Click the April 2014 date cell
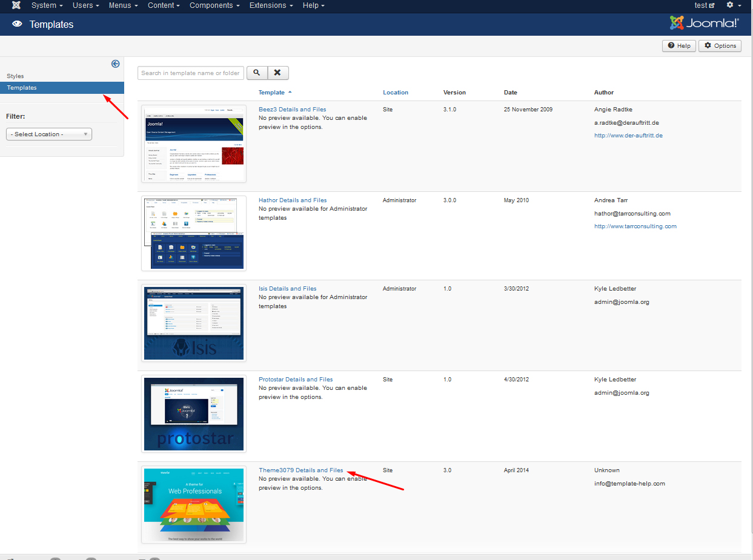This screenshot has height=560, width=753. [516, 470]
